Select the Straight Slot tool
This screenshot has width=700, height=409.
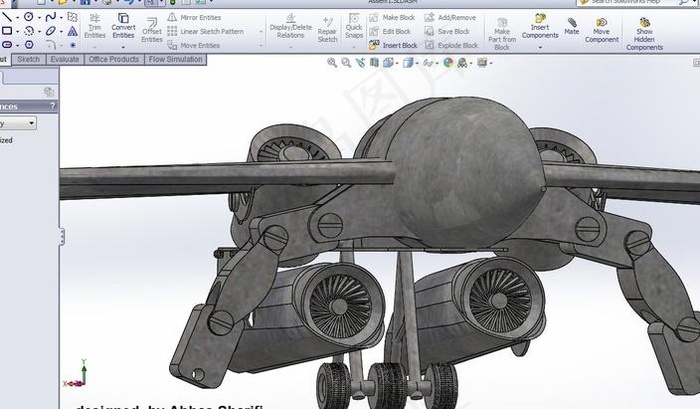pos(7,45)
